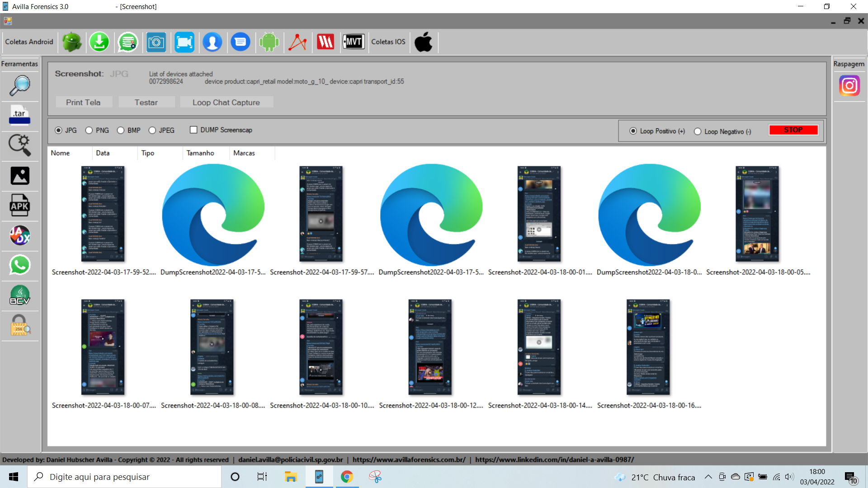Open the gear magnifier analysis tool

click(20, 145)
